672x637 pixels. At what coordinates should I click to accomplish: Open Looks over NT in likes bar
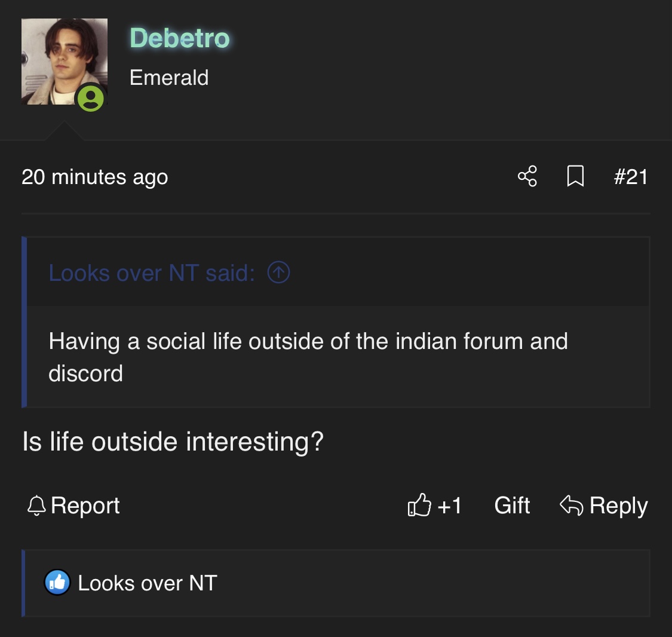147,583
